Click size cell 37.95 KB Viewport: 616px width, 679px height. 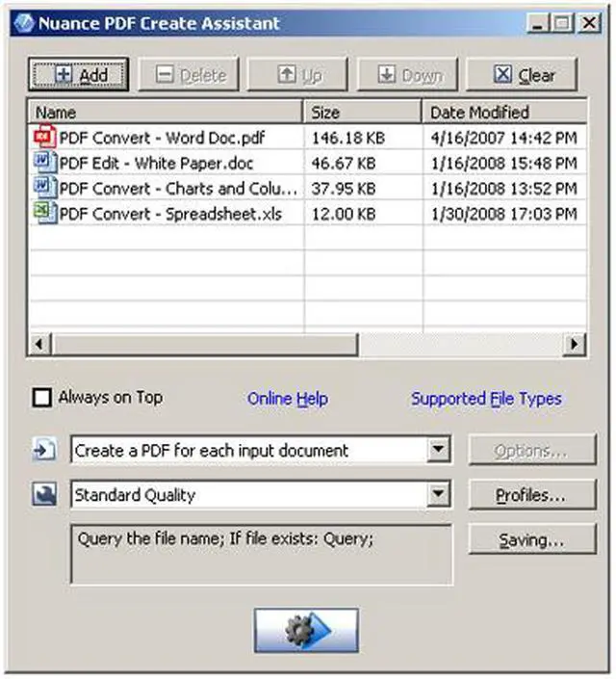tap(344, 189)
